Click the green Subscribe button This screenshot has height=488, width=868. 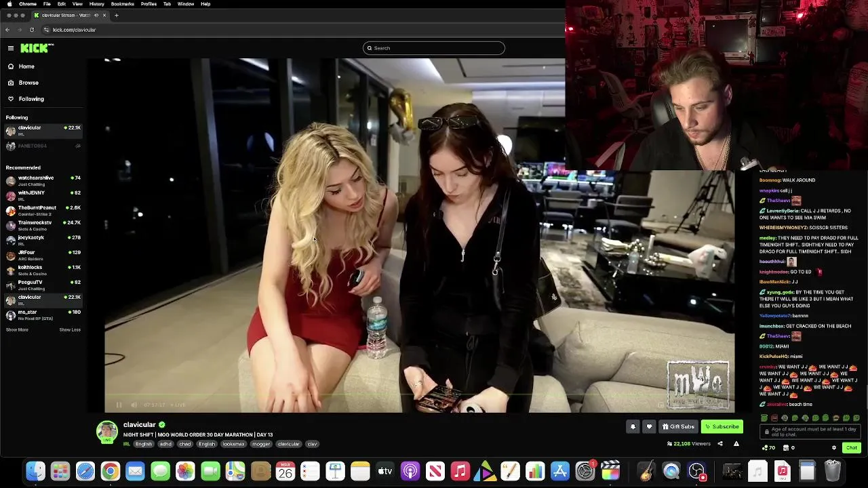[722, 426]
